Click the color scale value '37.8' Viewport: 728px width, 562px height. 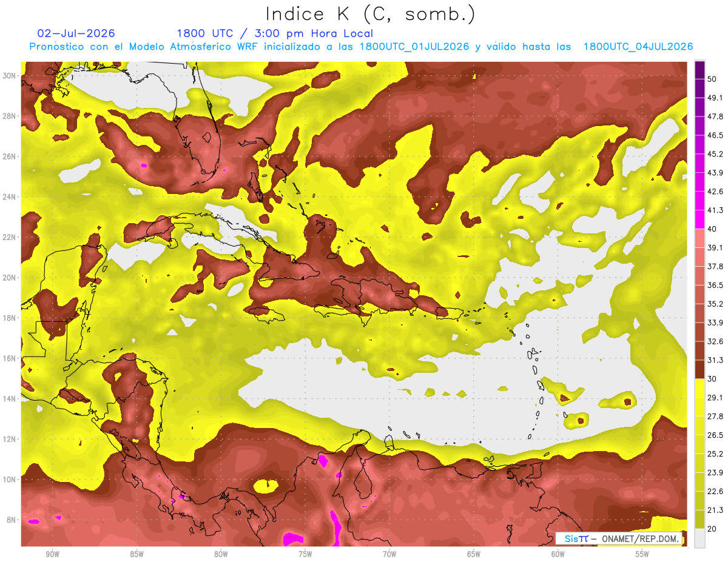tap(715, 267)
